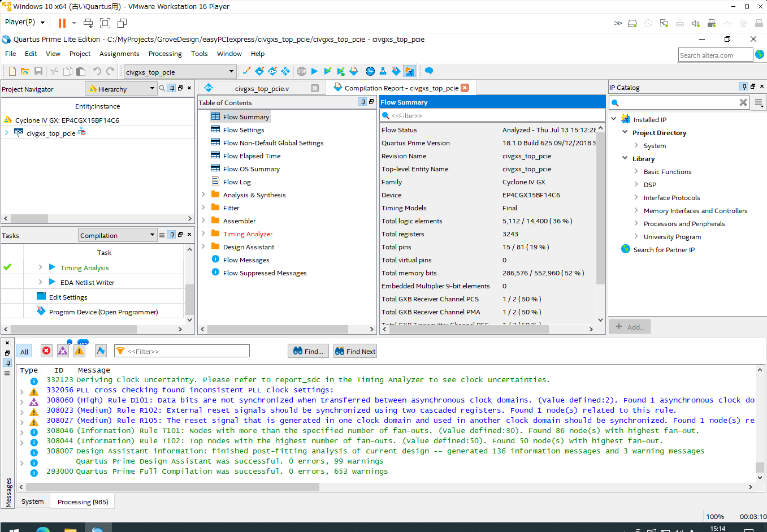767x532 pixels.
Task: Pin the Tasks panel
Action: [172, 235]
